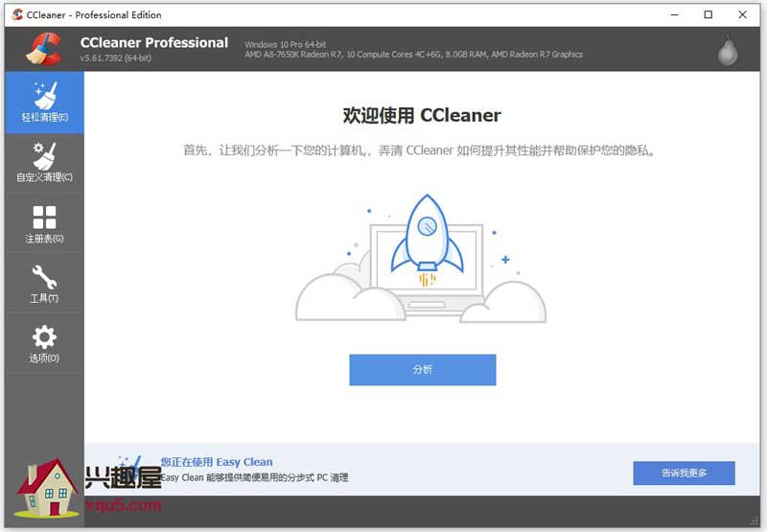Maximize the CCleaner window
767x532 pixels.
[708, 14]
